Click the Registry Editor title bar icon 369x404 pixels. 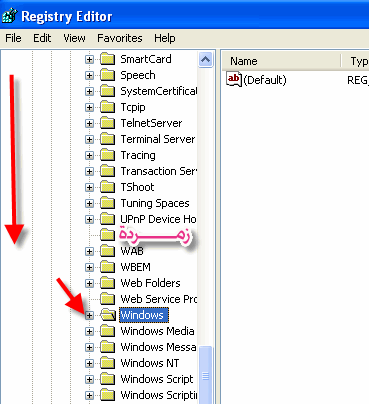tap(9, 16)
